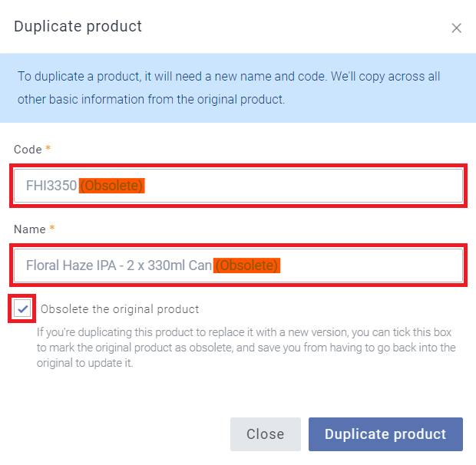Untick the Obsolete the original product checkbox

pyautogui.click(x=23, y=309)
